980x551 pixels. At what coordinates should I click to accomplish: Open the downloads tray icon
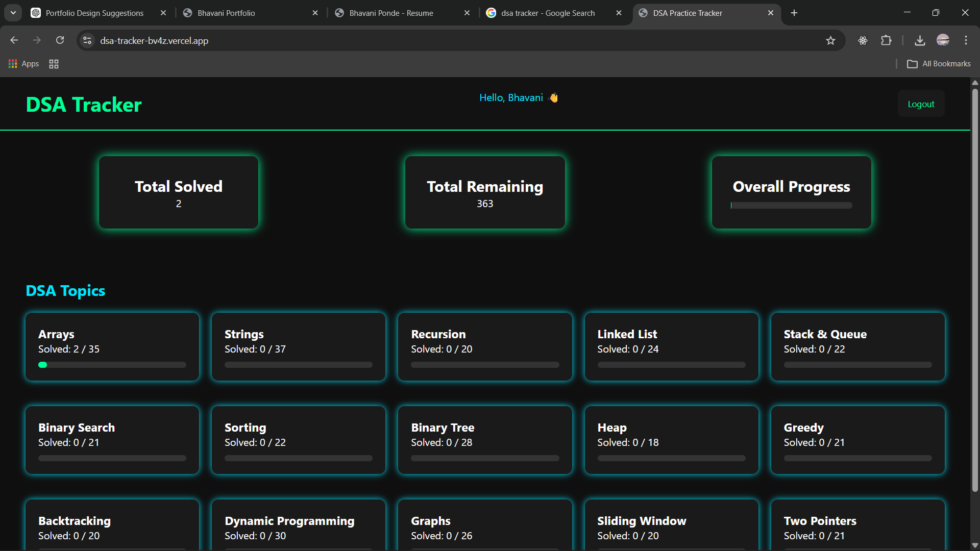920,40
